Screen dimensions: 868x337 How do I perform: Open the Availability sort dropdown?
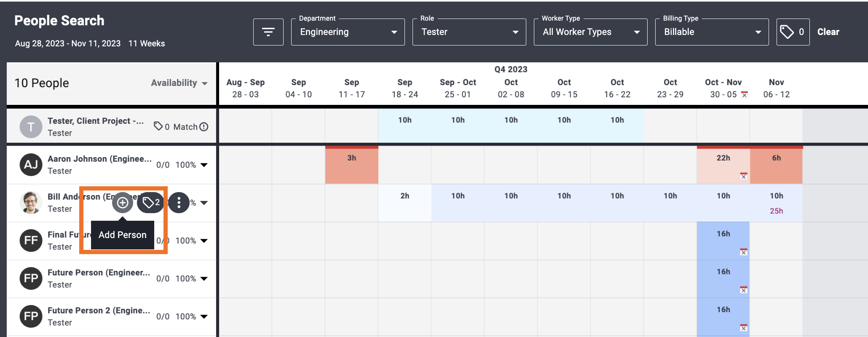(179, 83)
